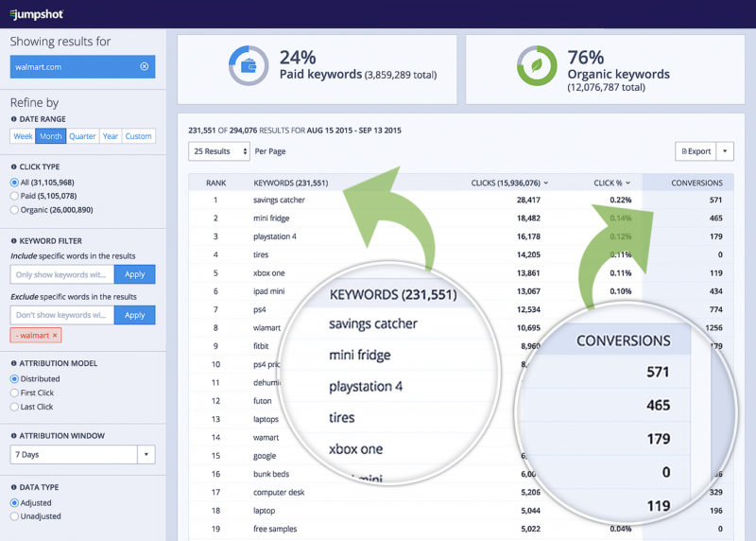The image size is (756, 541).
Task: Click the include keywords input field
Action: click(62, 274)
